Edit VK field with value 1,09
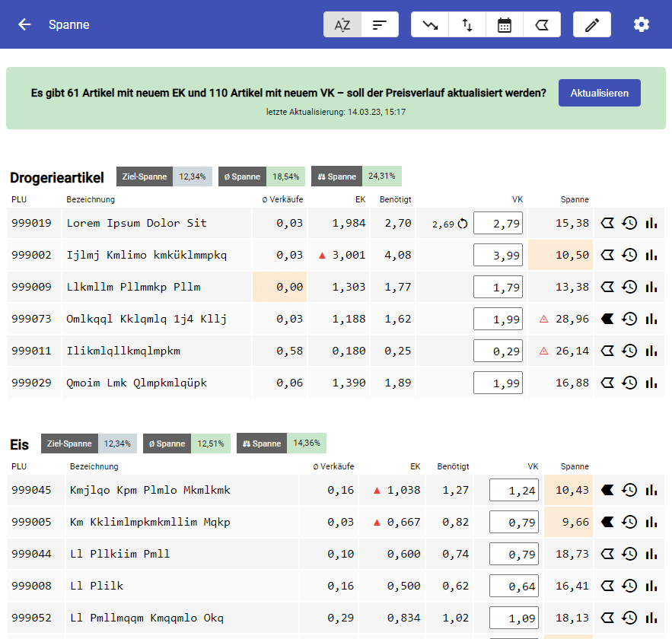 514,618
